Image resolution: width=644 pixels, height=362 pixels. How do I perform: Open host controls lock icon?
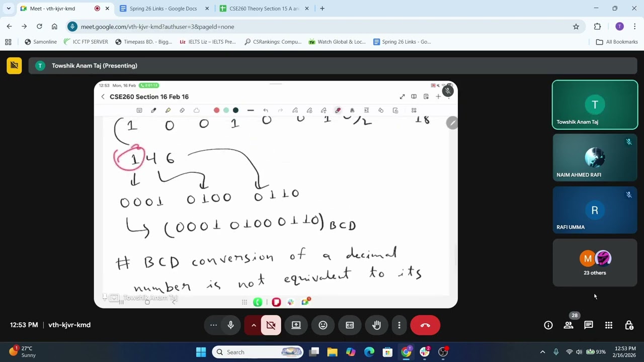tap(629, 325)
